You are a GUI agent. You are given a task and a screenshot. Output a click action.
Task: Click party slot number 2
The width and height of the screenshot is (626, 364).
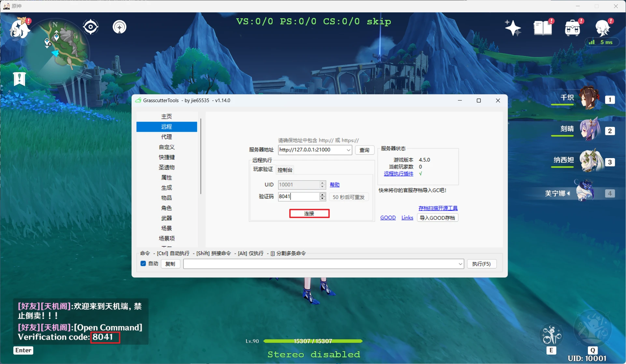pyautogui.click(x=610, y=131)
